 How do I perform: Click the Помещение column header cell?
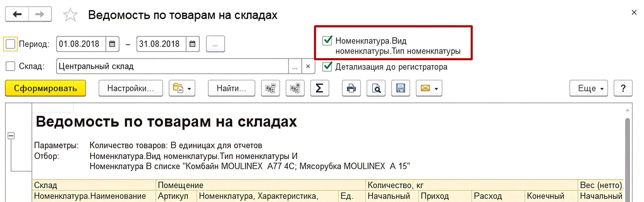click(x=261, y=185)
